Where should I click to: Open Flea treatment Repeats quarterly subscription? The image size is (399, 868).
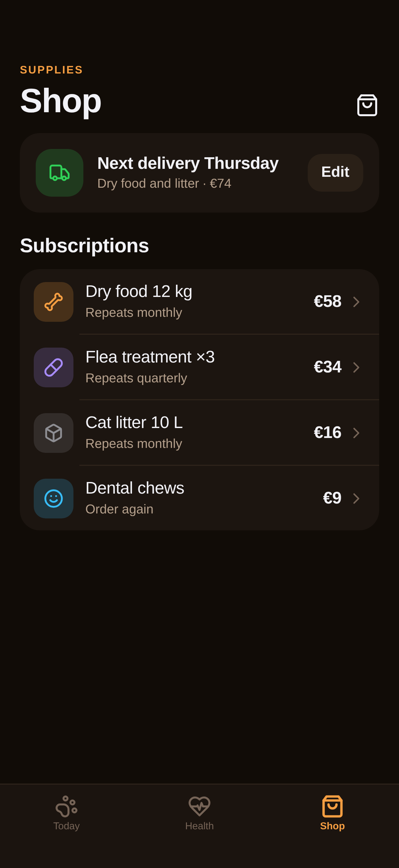click(199, 367)
